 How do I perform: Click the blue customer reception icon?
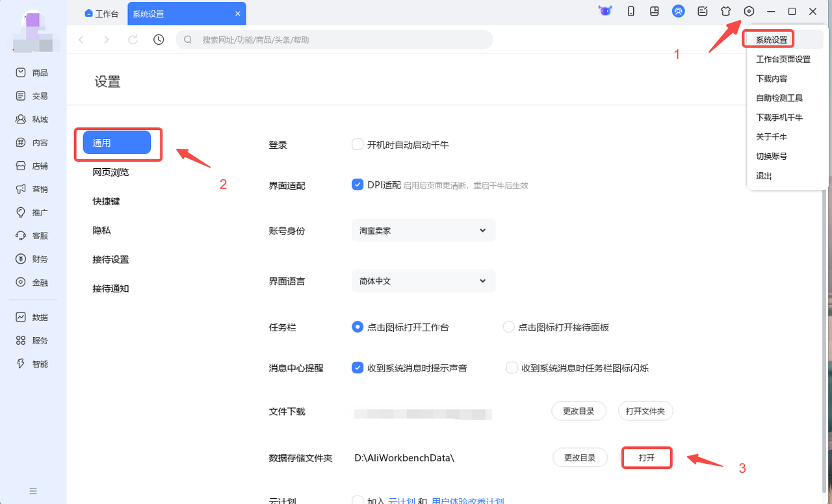(679, 11)
